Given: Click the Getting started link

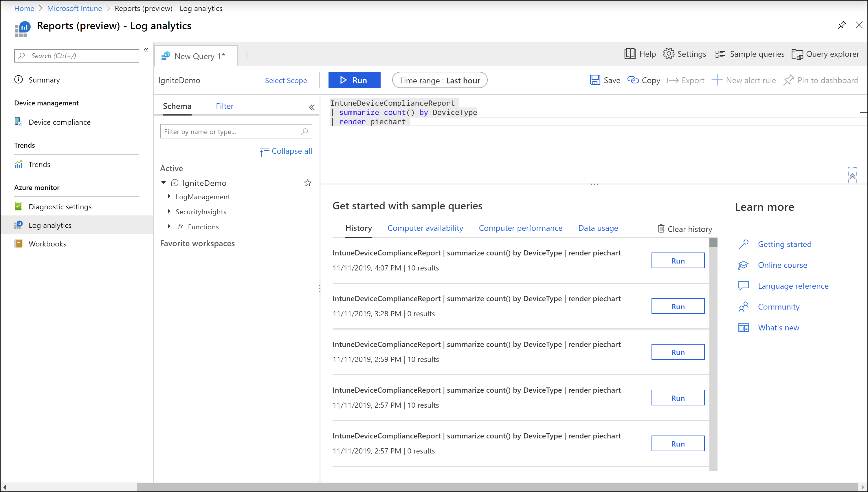Looking at the screenshot, I should coord(784,243).
